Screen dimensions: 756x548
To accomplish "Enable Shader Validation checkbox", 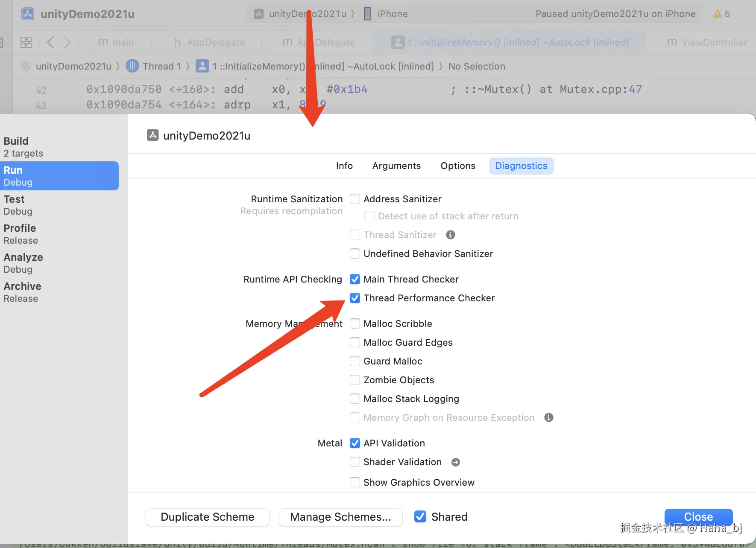I will pos(355,462).
